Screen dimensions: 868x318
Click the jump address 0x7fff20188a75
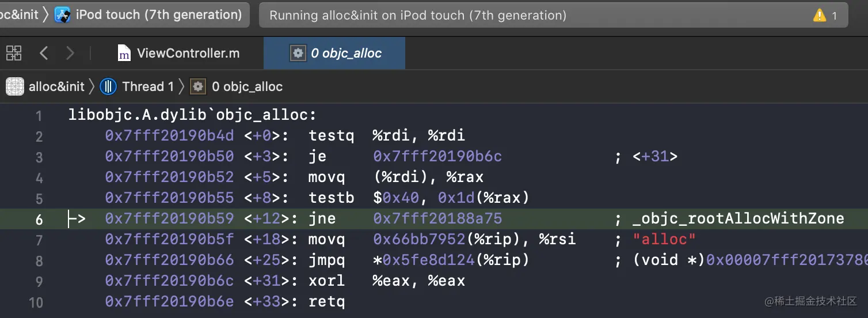437,219
